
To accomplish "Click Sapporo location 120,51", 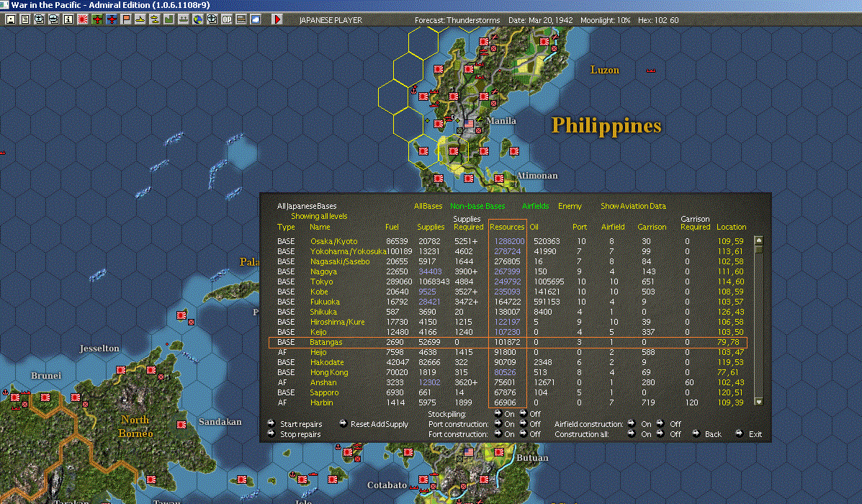I will tap(730, 392).
